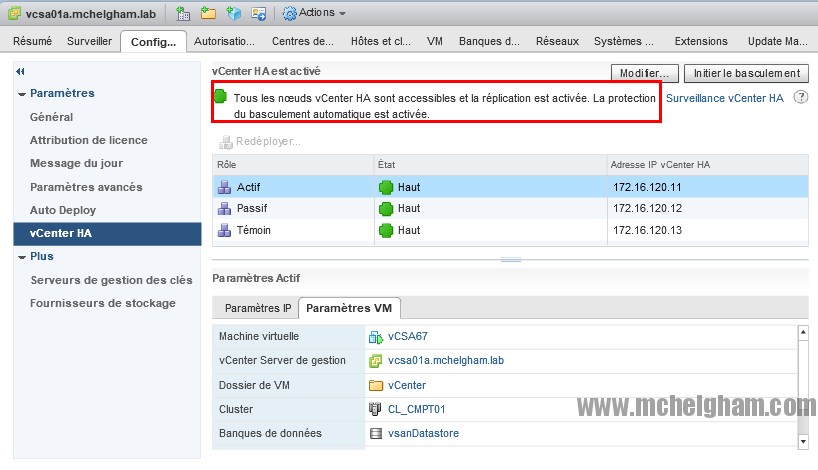Screen dimensions: 818x470
Task: Click the Actif node role icon
Action: [224, 187]
